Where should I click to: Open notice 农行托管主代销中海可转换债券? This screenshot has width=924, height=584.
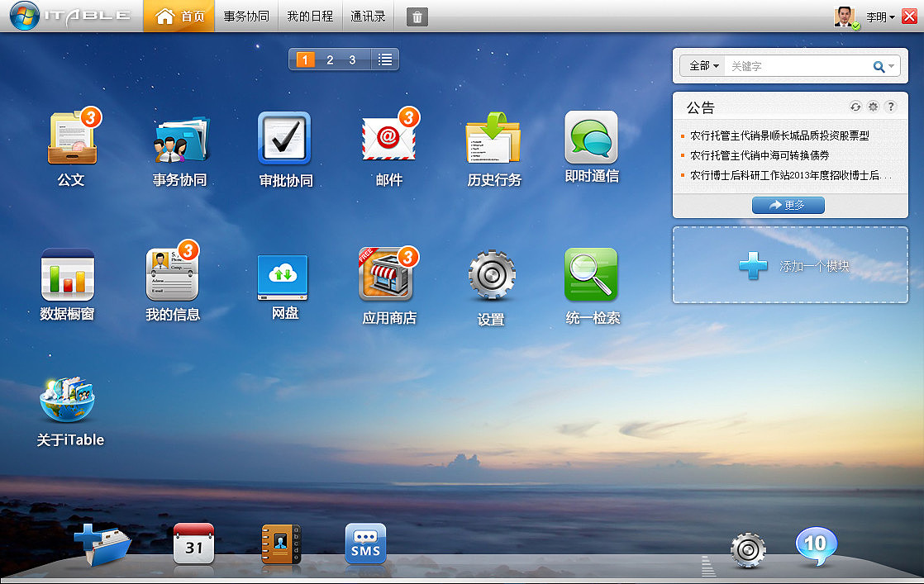tap(760, 155)
